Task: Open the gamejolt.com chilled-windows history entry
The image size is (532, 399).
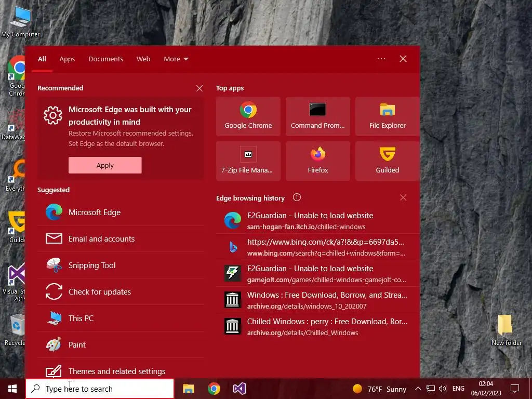Action: (317, 273)
